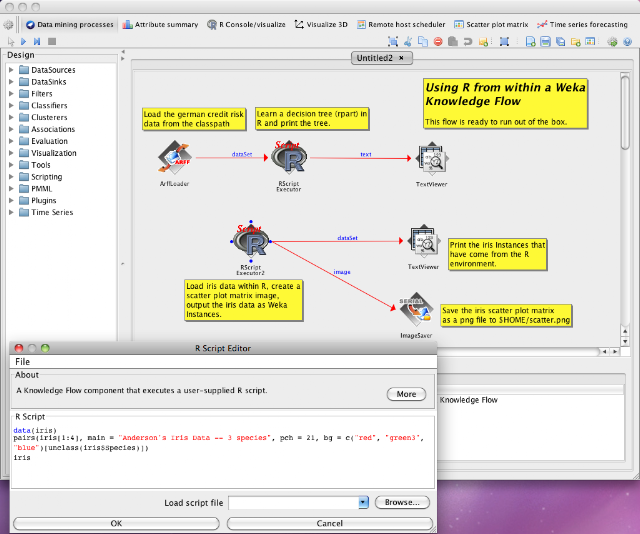Click canvas vertical scrollbar thumb
640x534 pixels.
(625, 112)
